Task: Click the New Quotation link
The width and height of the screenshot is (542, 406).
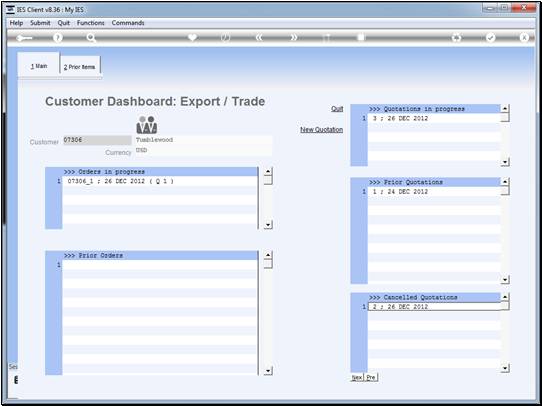Action: click(321, 130)
